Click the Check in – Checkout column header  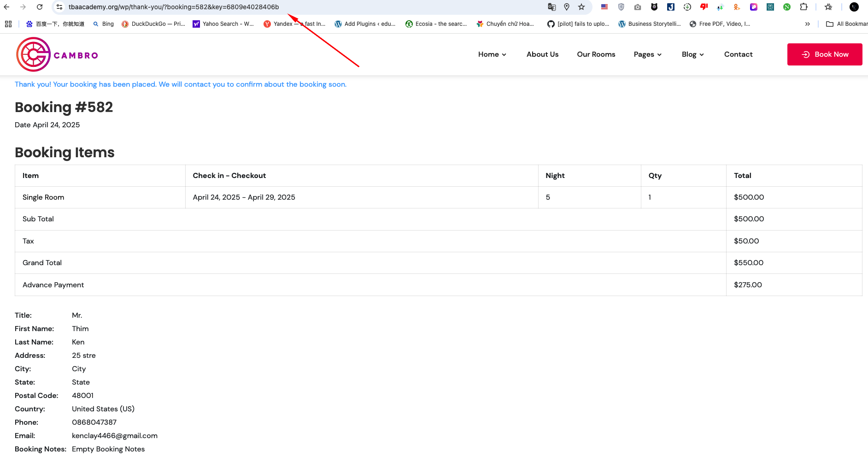point(362,176)
